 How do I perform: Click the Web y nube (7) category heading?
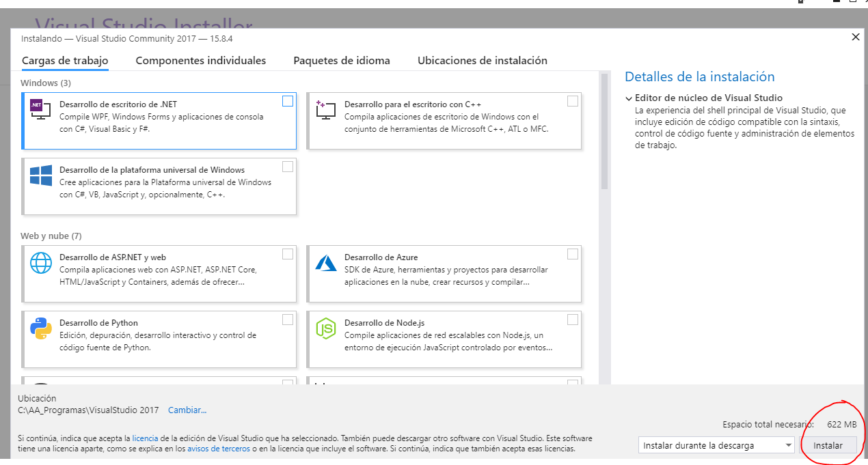(51, 236)
